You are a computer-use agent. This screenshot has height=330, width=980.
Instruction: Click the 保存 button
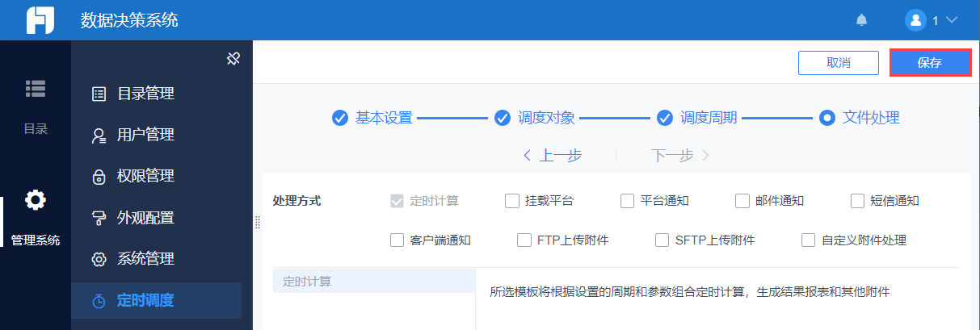[930, 63]
